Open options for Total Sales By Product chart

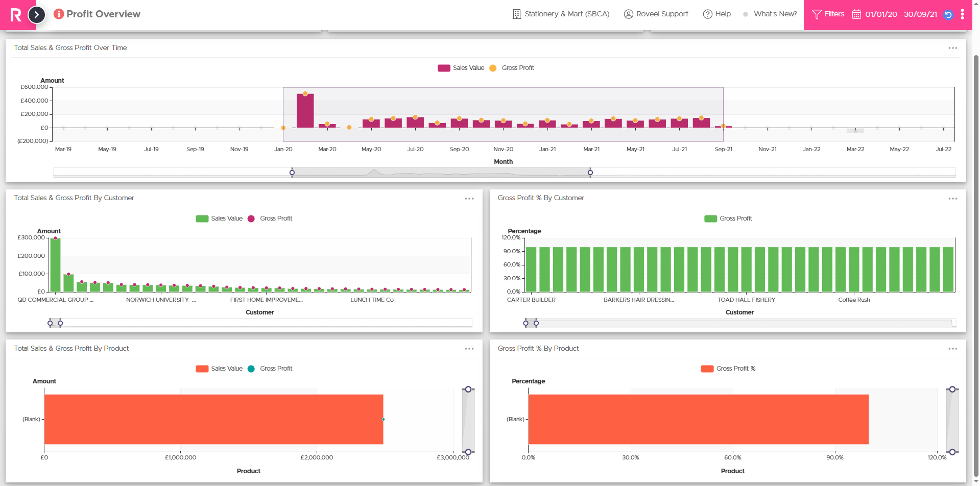click(469, 349)
